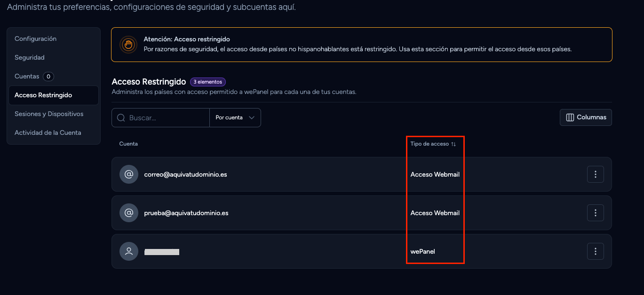The height and width of the screenshot is (295, 644).
Task: Open three-dot menu for prueba@aquivatudominio.es
Action: pyautogui.click(x=595, y=213)
